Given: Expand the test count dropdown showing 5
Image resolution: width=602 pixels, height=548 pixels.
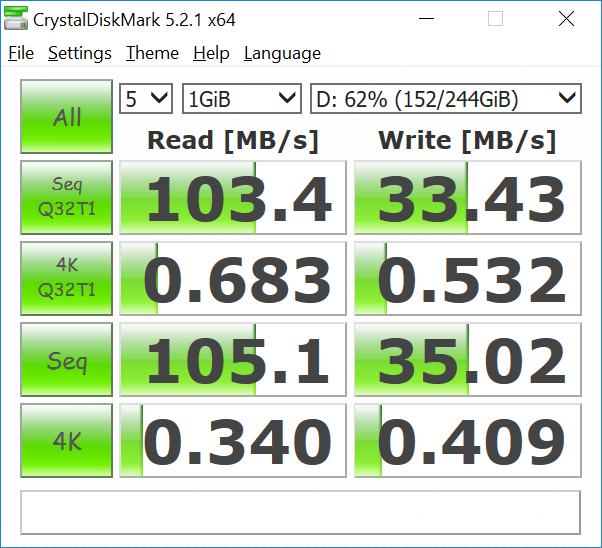Looking at the screenshot, I should point(146,99).
